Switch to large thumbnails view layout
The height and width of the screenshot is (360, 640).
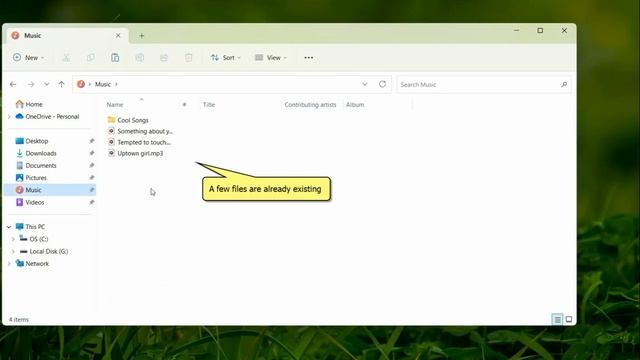[x=569, y=319]
